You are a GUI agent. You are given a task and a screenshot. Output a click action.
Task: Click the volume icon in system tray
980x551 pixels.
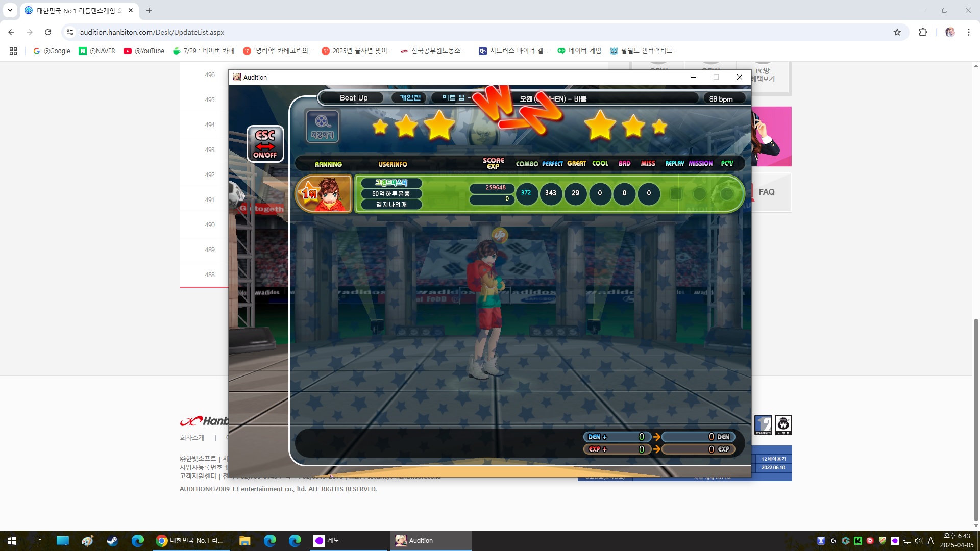pos(918,541)
